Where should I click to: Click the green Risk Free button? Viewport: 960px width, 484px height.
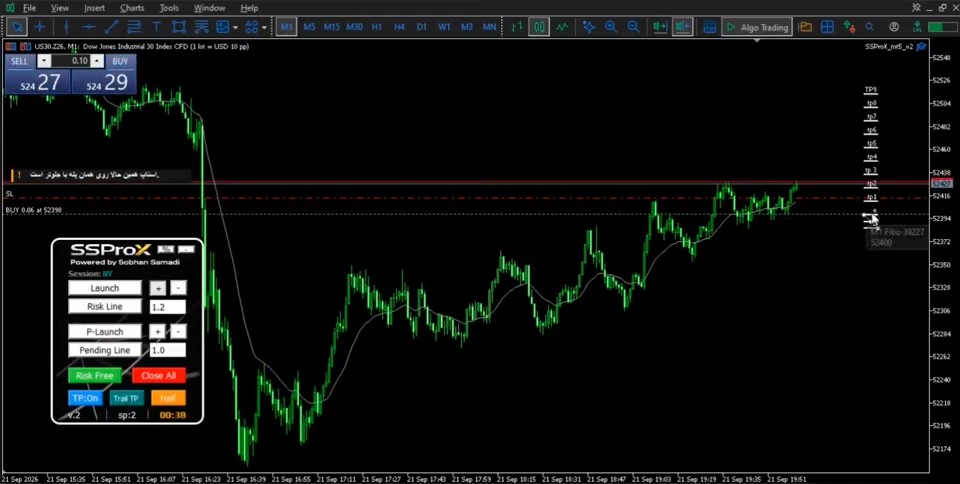coord(94,376)
